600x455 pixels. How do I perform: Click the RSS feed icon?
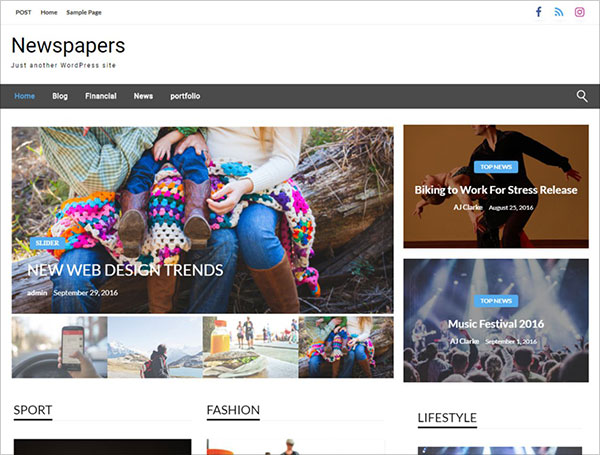559,12
